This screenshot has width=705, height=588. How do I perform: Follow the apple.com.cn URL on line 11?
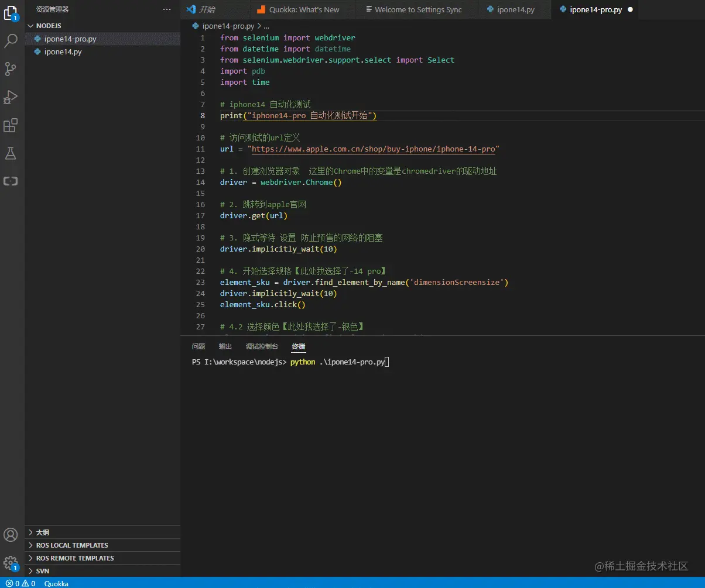374,149
